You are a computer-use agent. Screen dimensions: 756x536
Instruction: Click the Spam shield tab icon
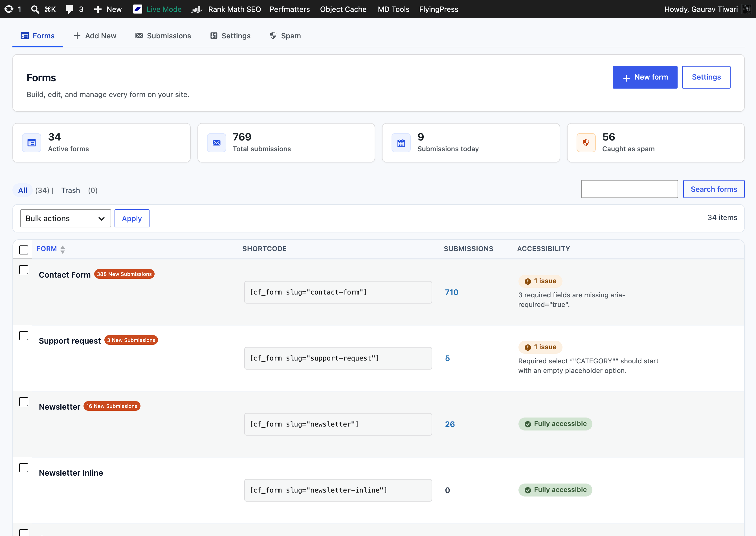273,36
